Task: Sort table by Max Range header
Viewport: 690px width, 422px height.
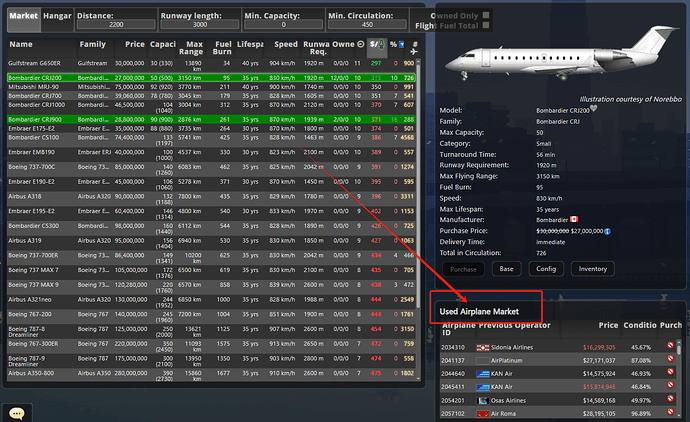Action: (191, 48)
